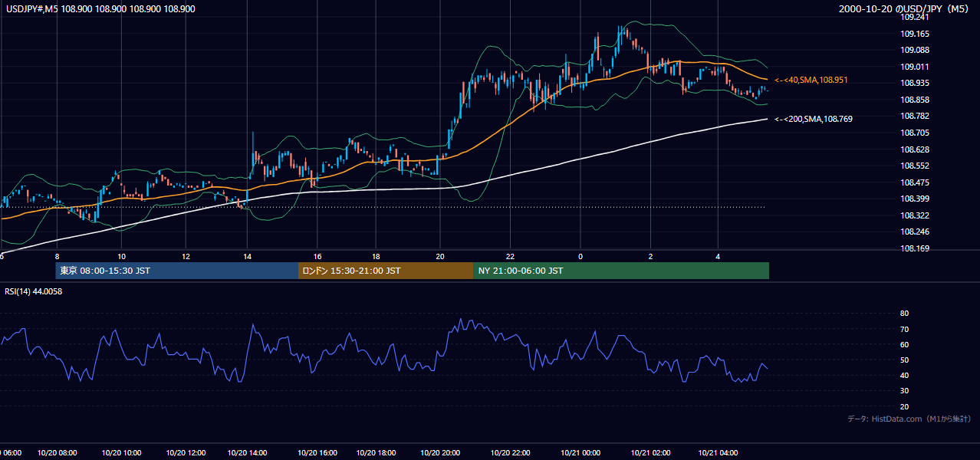
Task: Click the 10/20 16:00 time axis label
Action: tap(317, 453)
